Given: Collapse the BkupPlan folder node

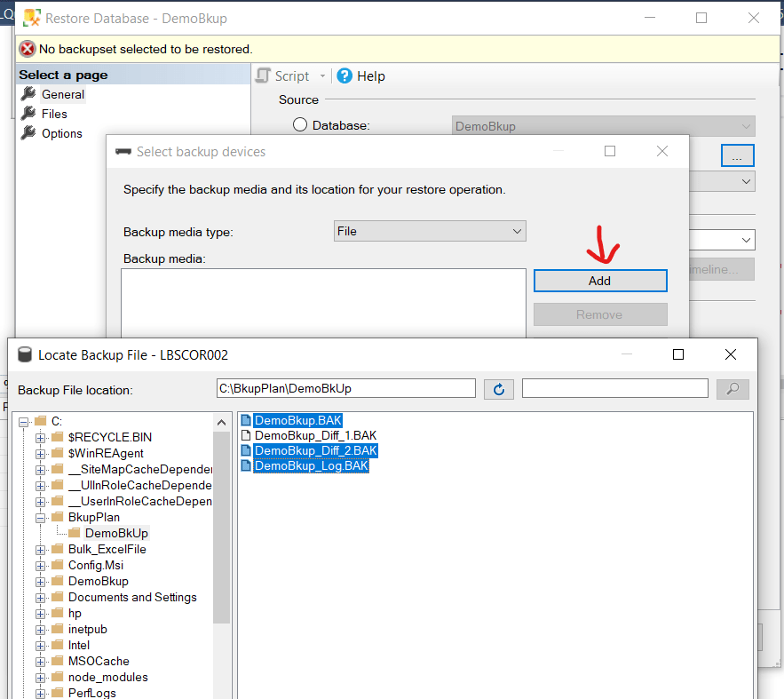Looking at the screenshot, I should click(40, 517).
